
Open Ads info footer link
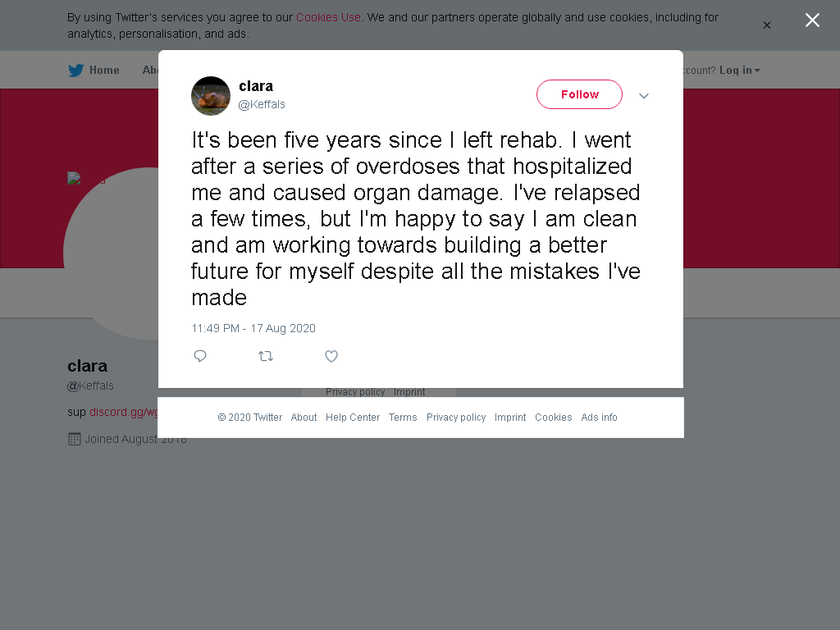tap(599, 418)
